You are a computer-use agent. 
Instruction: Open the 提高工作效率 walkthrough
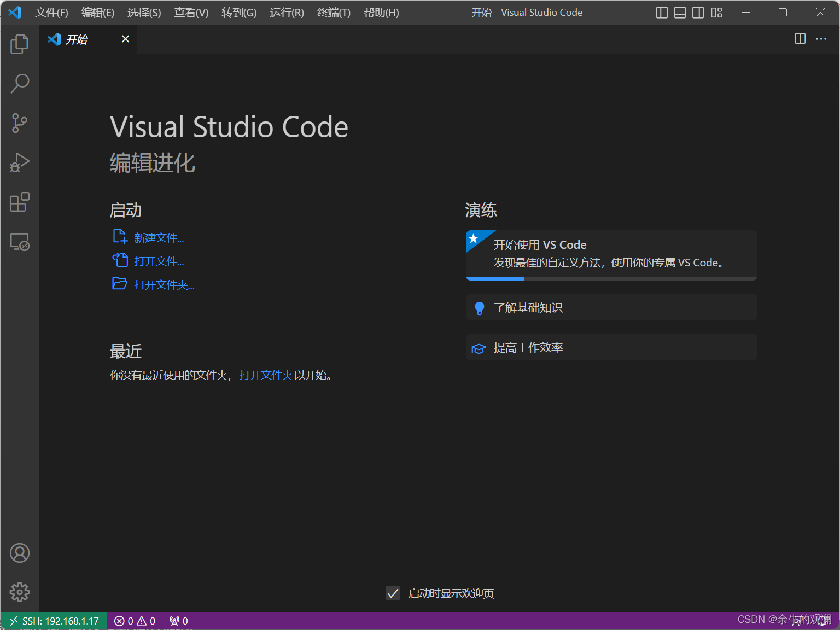tap(611, 347)
